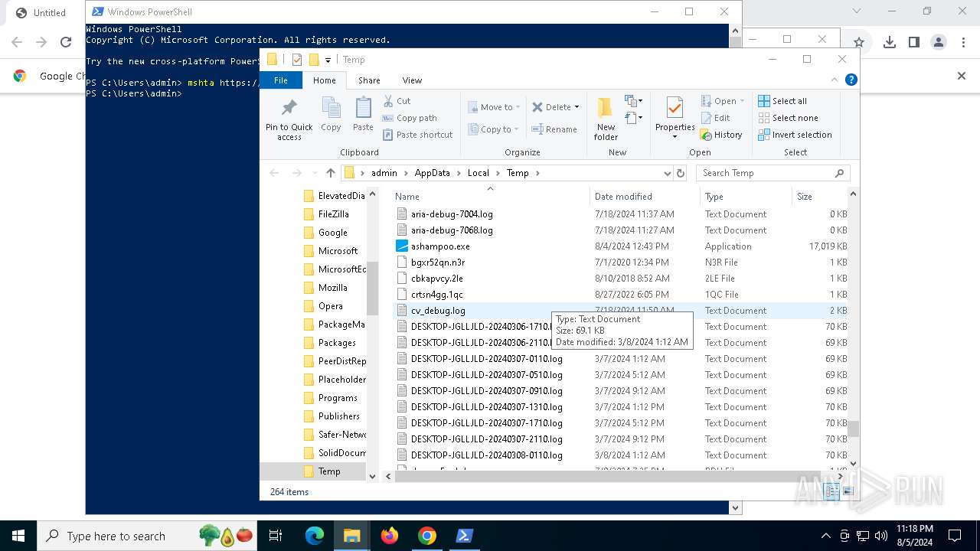Image resolution: width=980 pixels, height=551 pixels.
Task: Open Explorer Help question mark icon
Action: coord(851,80)
